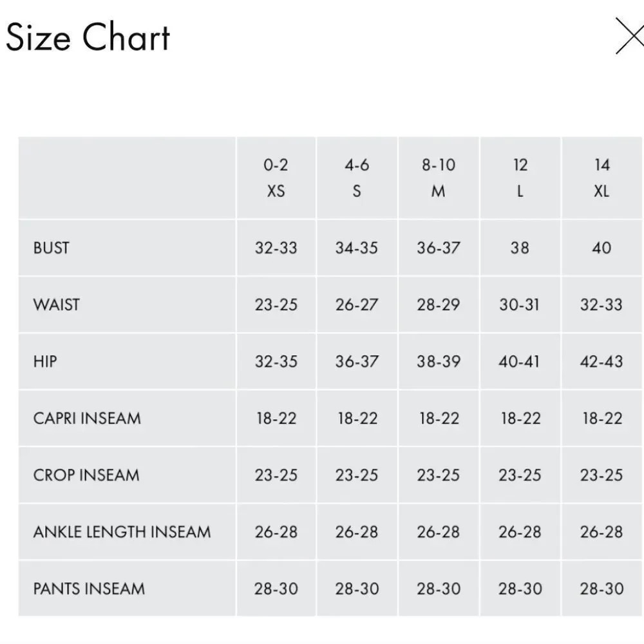Image resolution: width=644 pixels, height=644 pixels.
Task: Close the Size Chart dialog
Action: [x=629, y=37]
